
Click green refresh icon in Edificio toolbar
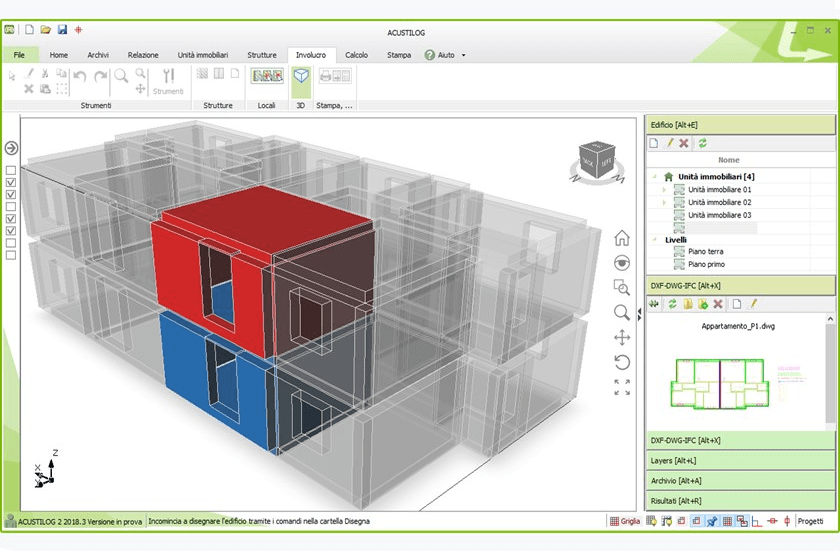[x=702, y=144]
